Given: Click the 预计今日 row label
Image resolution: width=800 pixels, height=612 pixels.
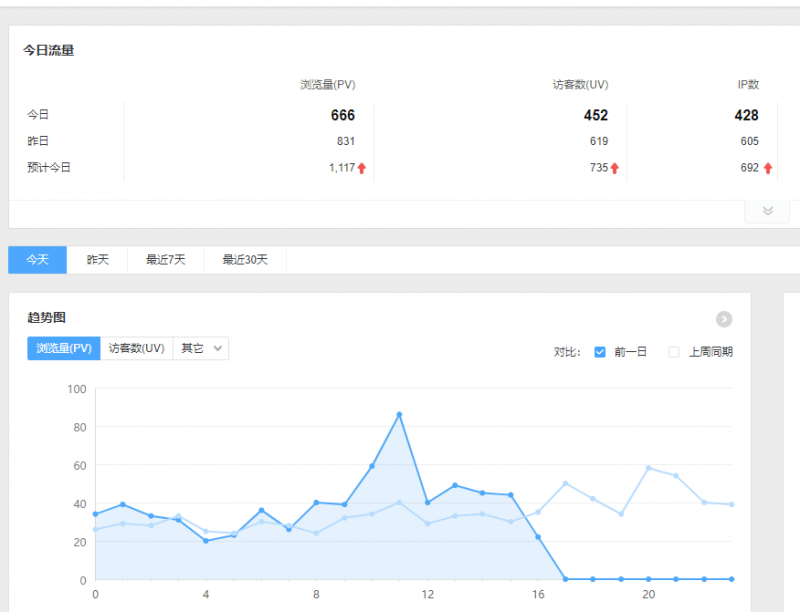Looking at the screenshot, I should 49,168.
